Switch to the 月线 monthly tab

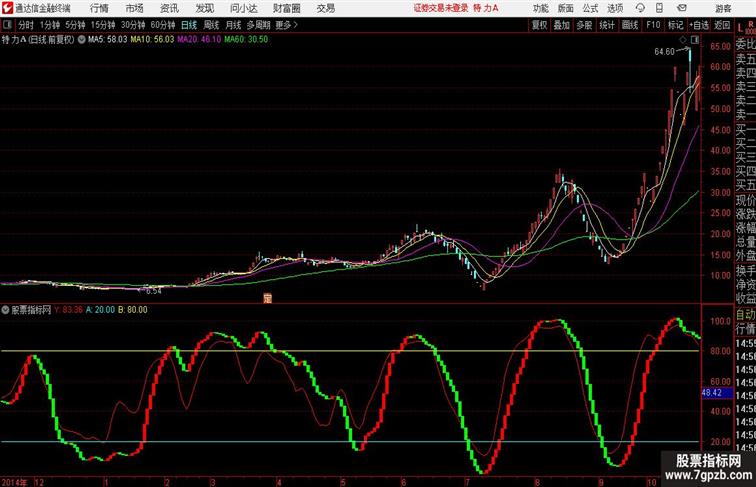click(233, 25)
